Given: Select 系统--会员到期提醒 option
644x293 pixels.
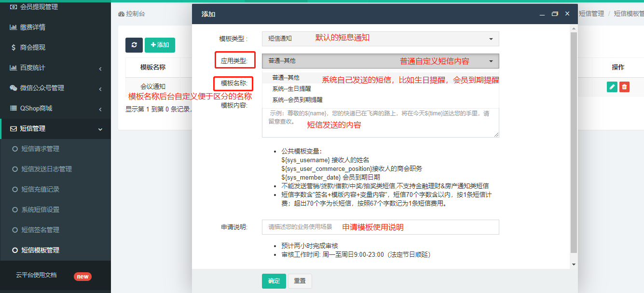Looking at the screenshot, I should pyautogui.click(x=297, y=99).
